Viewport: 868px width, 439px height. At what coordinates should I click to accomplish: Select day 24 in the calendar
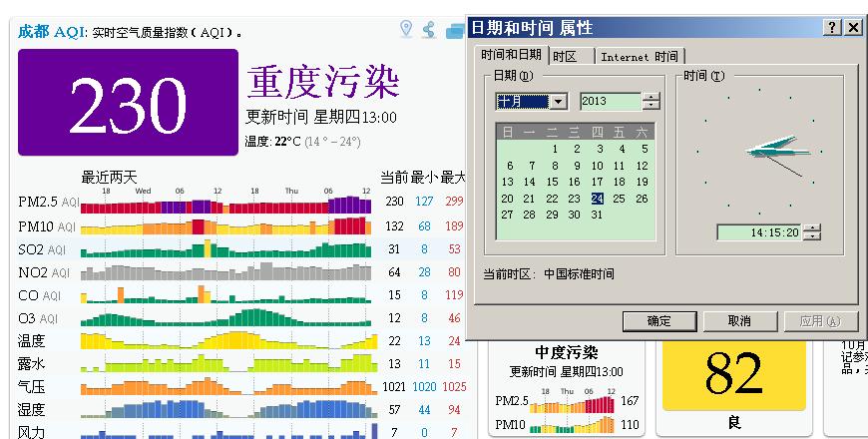coord(597,199)
